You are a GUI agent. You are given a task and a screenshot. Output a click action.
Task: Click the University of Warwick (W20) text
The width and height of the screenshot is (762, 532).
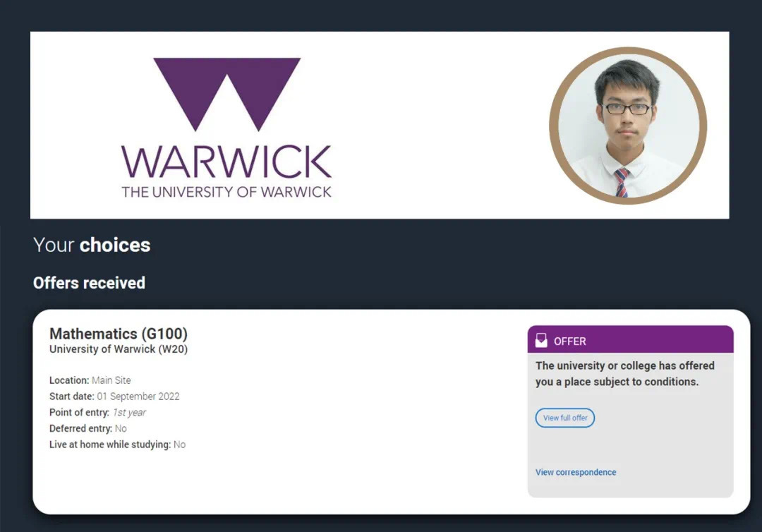[119, 349]
